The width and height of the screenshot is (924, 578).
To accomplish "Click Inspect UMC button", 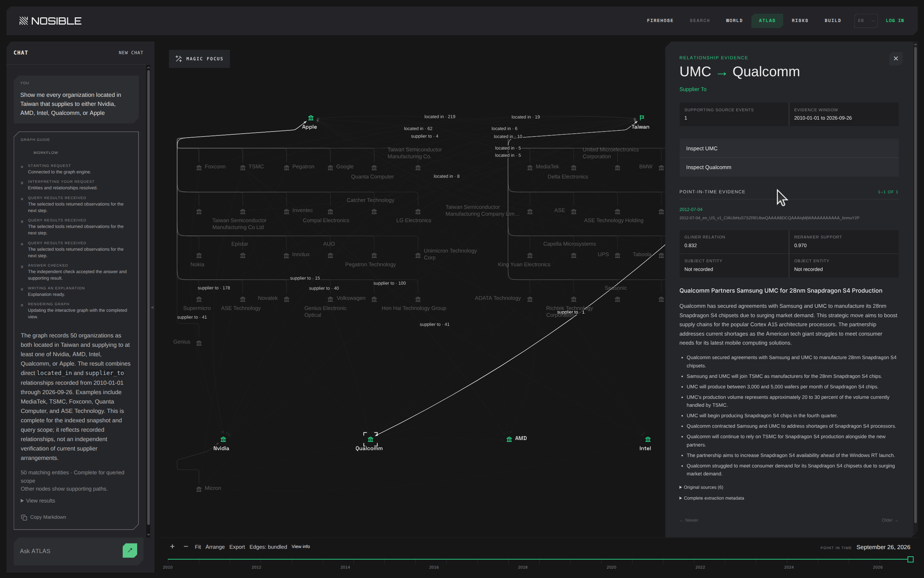I will [x=788, y=148].
